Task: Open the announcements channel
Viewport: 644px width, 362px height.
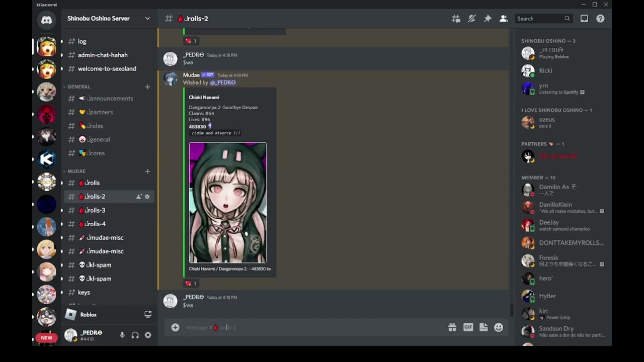Action: click(109, 99)
